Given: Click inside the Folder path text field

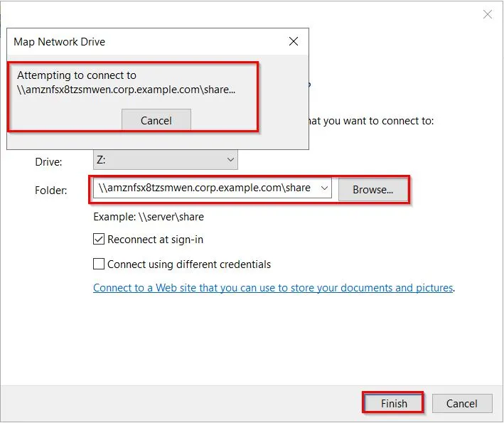Looking at the screenshot, I should (x=205, y=188).
